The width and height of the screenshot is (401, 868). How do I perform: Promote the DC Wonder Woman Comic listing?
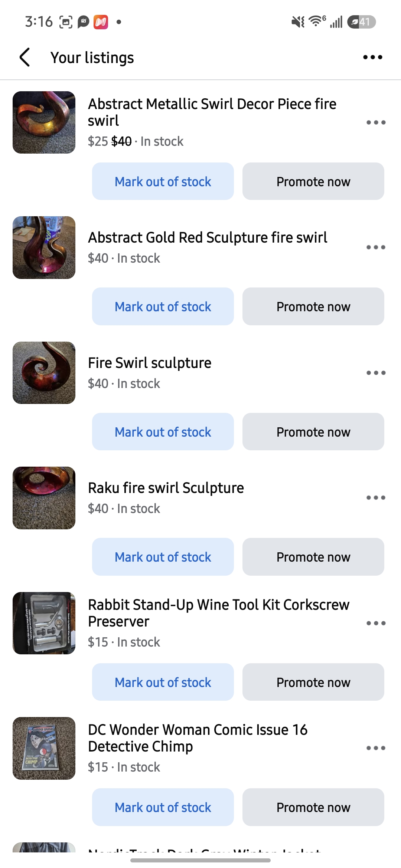313,807
